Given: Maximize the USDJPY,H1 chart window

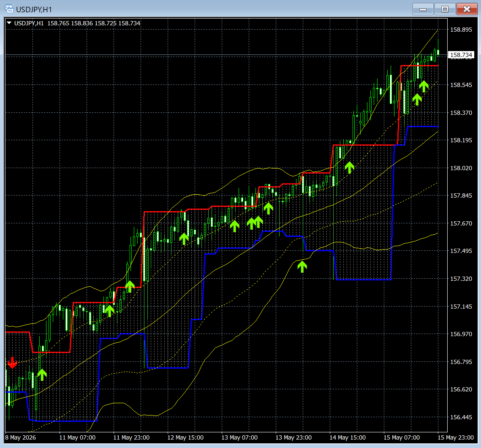Looking at the screenshot, I should tap(445, 9).
